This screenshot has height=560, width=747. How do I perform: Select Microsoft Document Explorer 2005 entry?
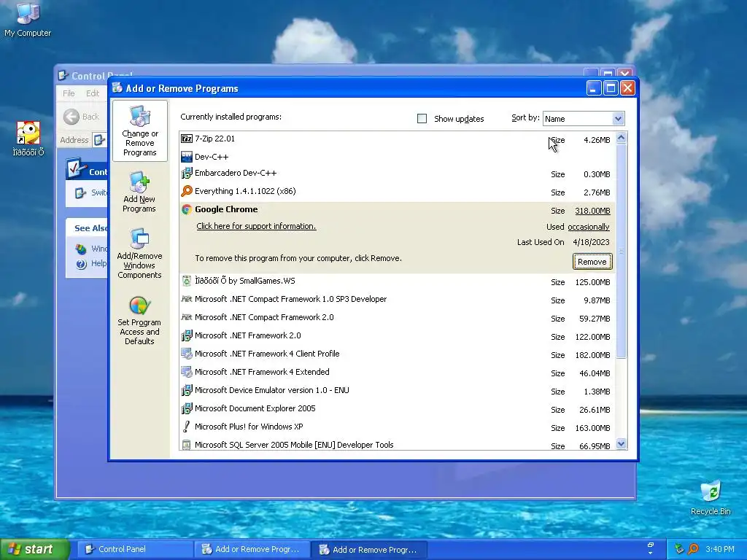(398, 409)
